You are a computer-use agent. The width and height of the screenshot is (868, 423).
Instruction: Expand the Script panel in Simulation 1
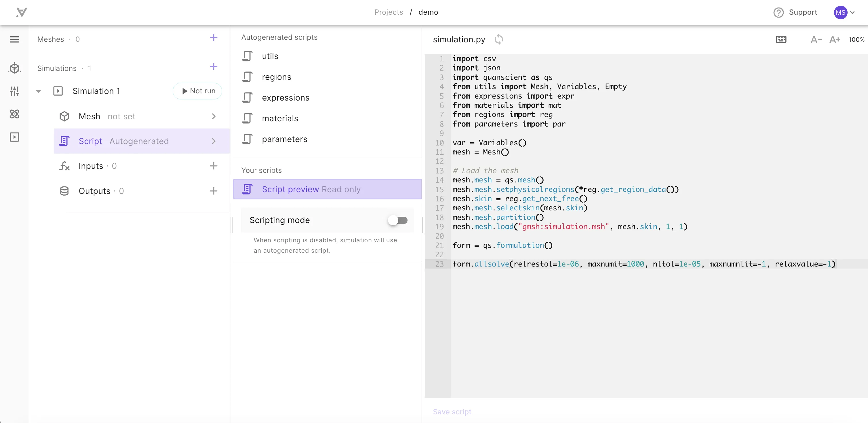[x=214, y=141]
